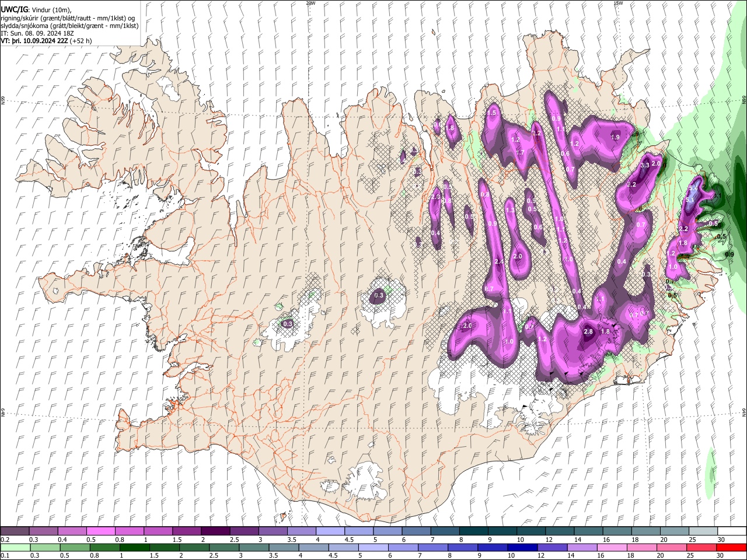Click the navy blue 10 swatch, lower legend row
This screenshot has height=560, width=747.
click(x=521, y=548)
